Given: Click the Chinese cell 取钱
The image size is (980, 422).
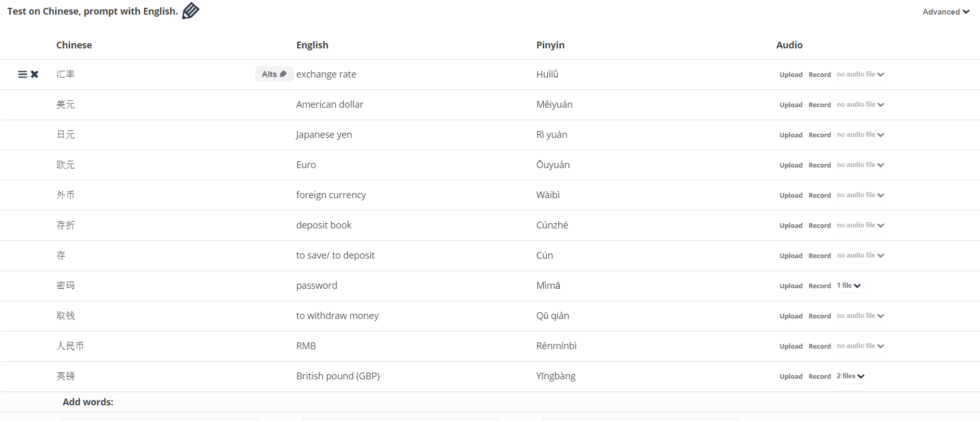Looking at the screenshot, I should click(66, 316).
